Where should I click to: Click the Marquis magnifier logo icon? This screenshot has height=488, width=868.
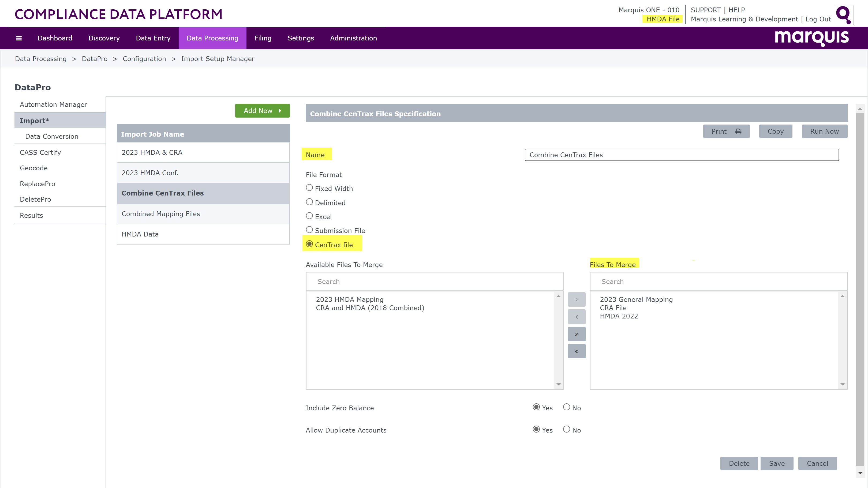coord(843,15)
